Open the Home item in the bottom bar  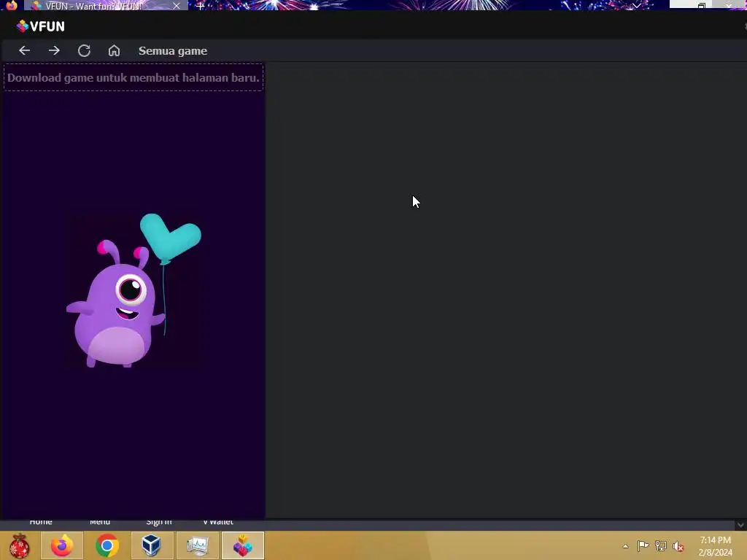41,522
